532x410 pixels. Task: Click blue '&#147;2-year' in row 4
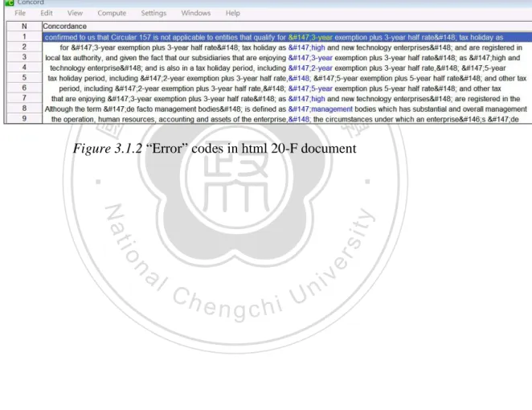[x=310, y=68]
